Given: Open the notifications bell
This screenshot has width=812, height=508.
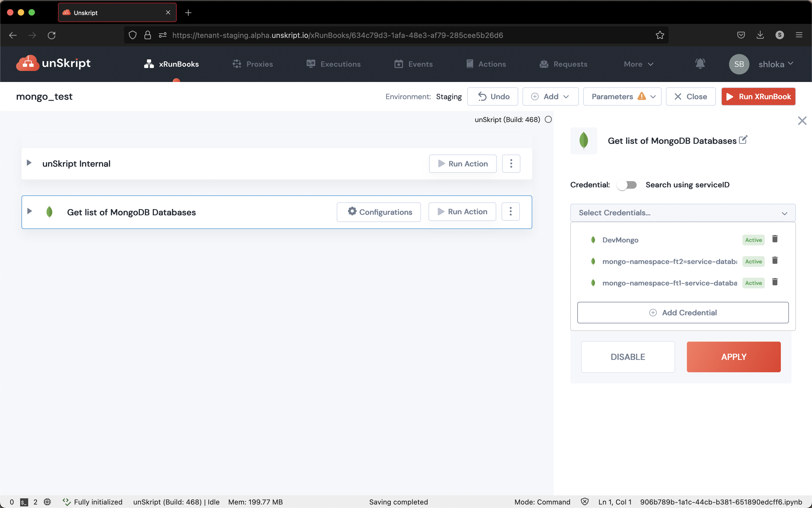Looking at the screenshot, I should click(700, 63).
